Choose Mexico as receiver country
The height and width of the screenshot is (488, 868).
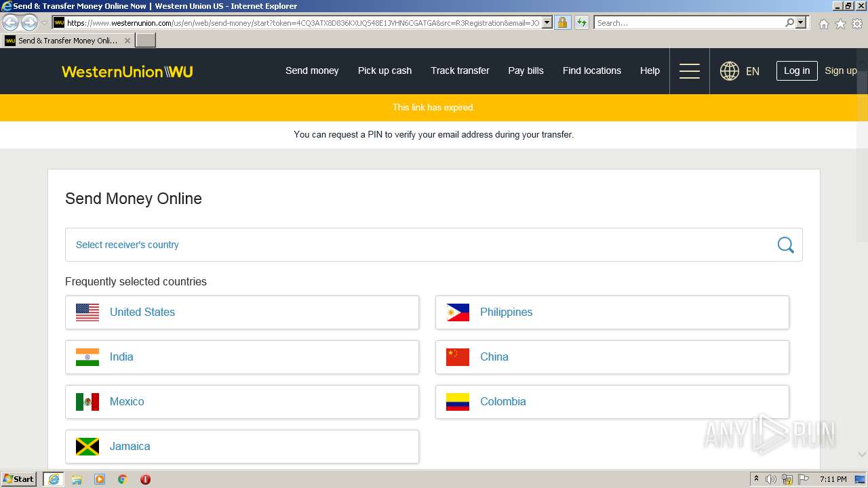pyautogui.click(x=242, y=402)
